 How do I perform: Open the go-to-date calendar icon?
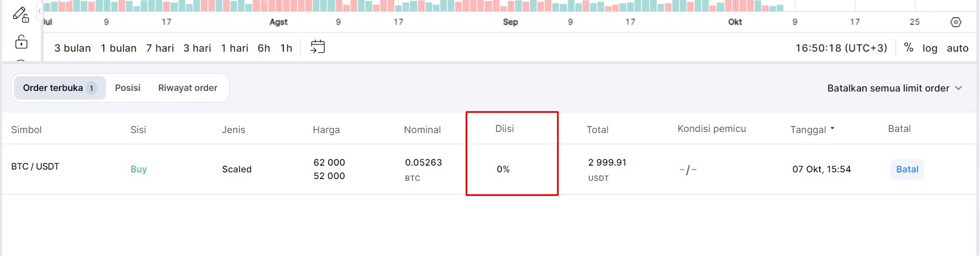pos(318,47)
